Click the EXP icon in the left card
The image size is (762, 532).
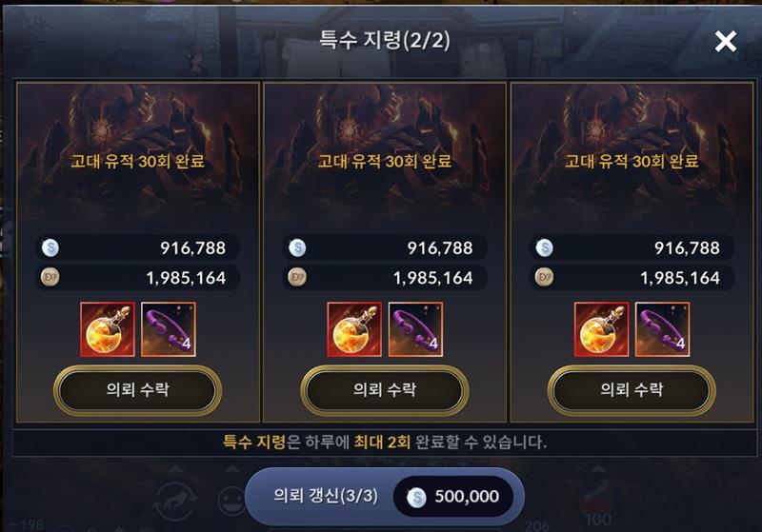tap(50, 277)
